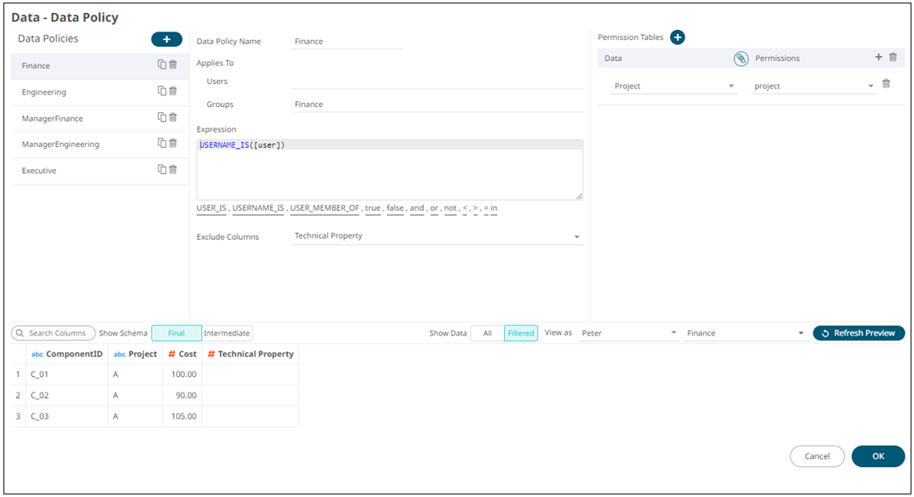Delete the Engineering data policy
Viewport: 914px width, 497px height.
coord(173,91)
